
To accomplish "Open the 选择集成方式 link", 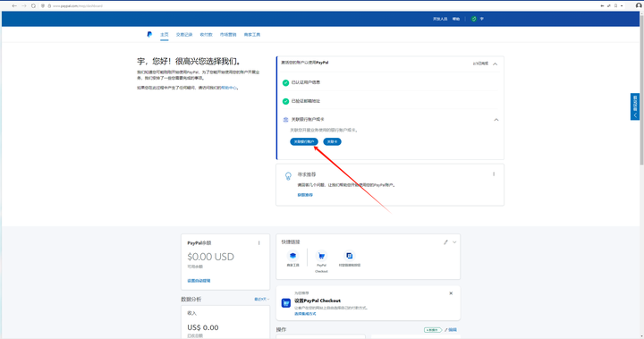I will tap(305, 314).
